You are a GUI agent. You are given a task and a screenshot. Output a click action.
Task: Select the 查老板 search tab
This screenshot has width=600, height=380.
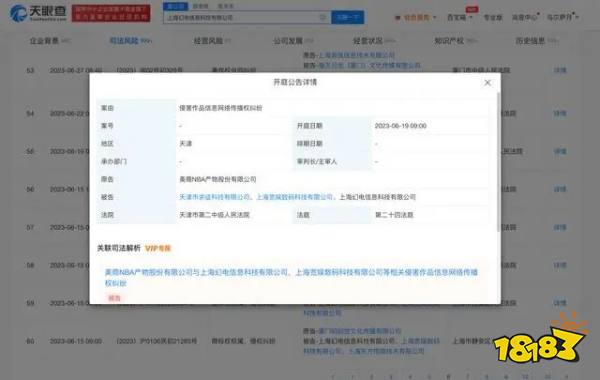pos(201,6)
